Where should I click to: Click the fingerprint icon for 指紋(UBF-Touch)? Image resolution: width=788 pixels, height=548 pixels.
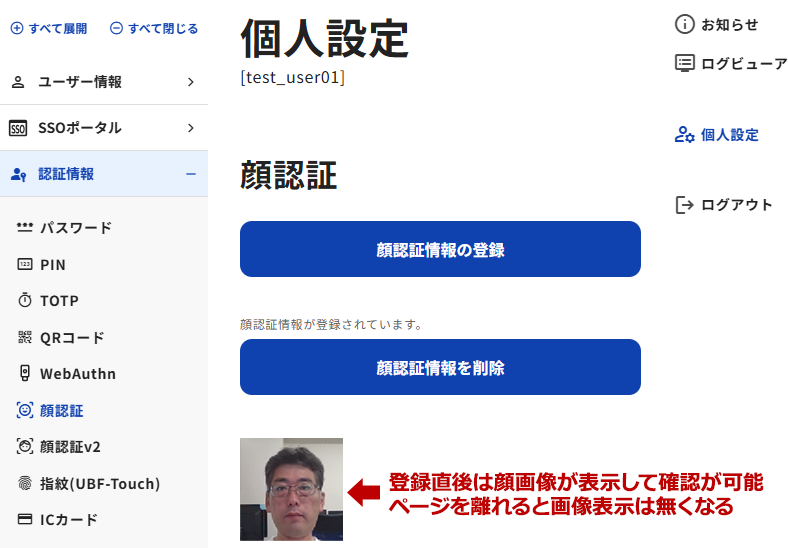click(x=25, y=484)
